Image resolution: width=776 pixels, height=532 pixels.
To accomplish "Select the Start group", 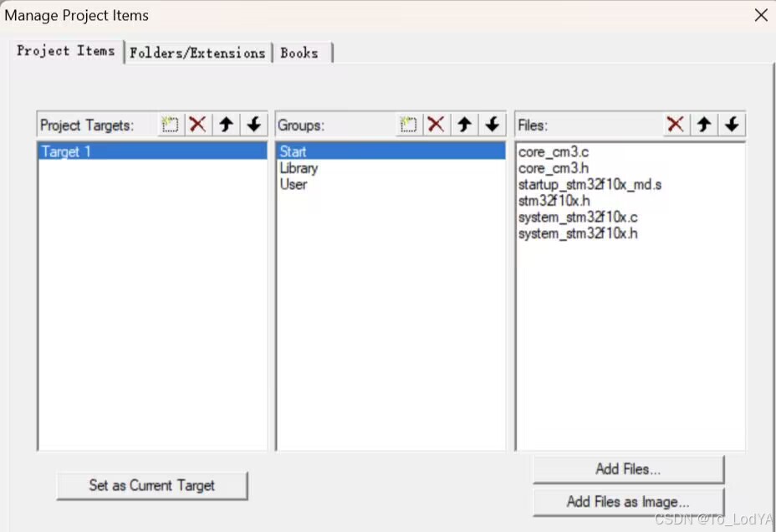I will tap(391, 151).
